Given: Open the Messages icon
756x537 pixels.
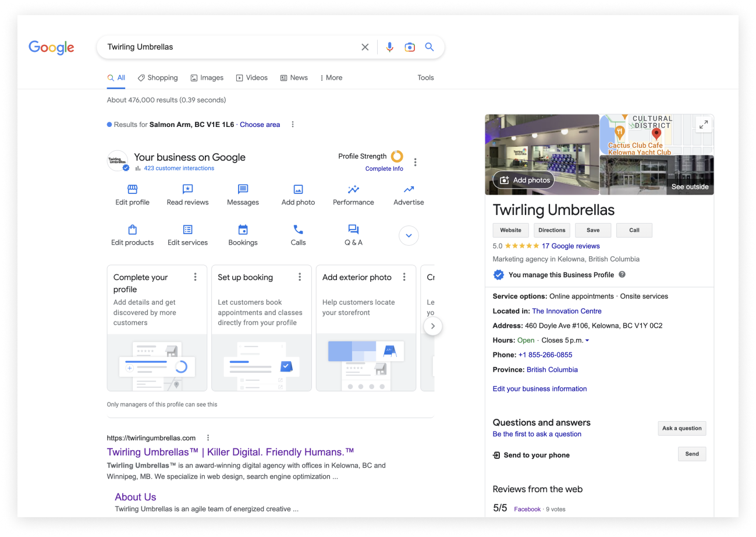Looking at the screenshot, I should [x=243, y=189].
